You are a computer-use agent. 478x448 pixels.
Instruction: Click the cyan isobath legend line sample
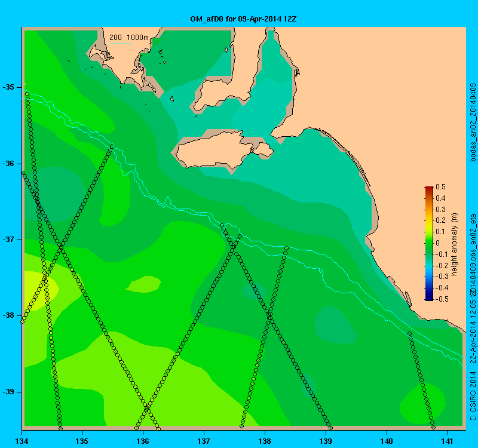[x=121, y=44]
